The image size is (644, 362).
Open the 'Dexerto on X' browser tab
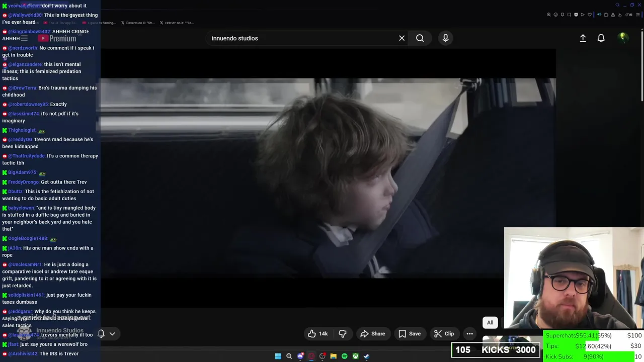[x=137, y=23]
